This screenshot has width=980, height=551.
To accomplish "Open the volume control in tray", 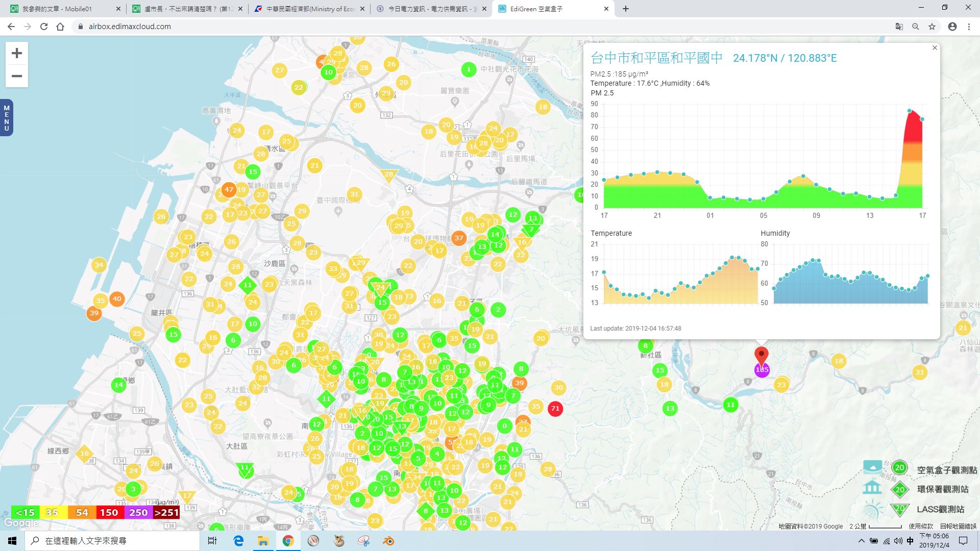I will [898, 541].
